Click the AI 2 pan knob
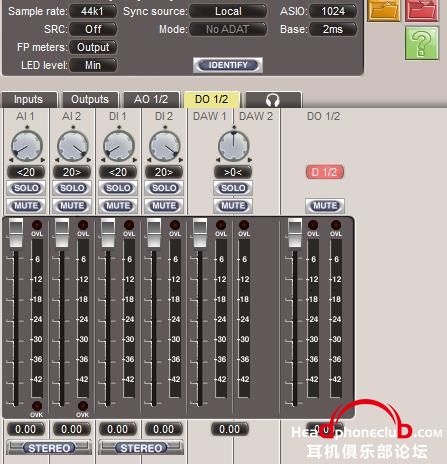The height and width of the screenshot is (464, 447). tap(73, 146)
